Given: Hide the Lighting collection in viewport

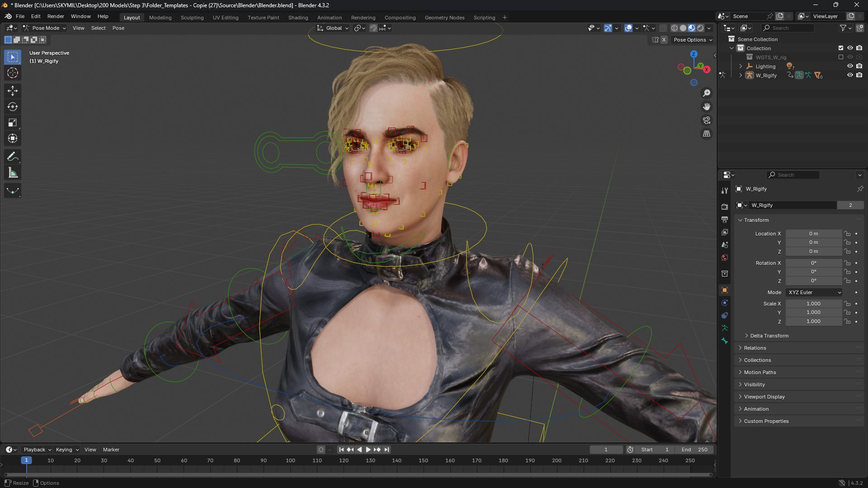Looking at the screenshot, I should tap(850, 66).
